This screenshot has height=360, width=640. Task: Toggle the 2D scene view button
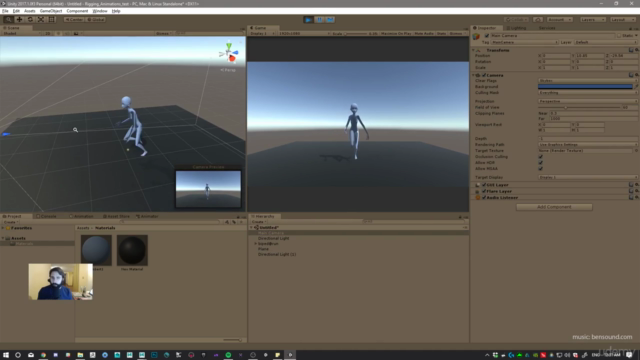pos(48,33)
